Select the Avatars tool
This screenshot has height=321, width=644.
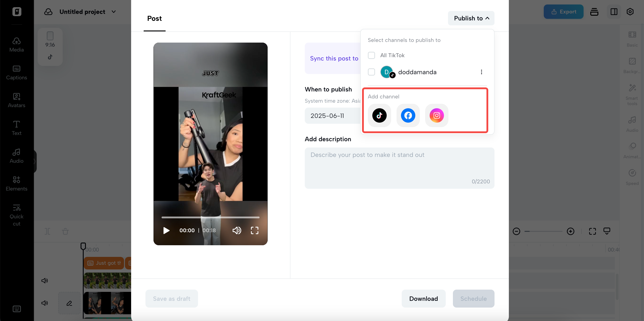pos(16,100)
